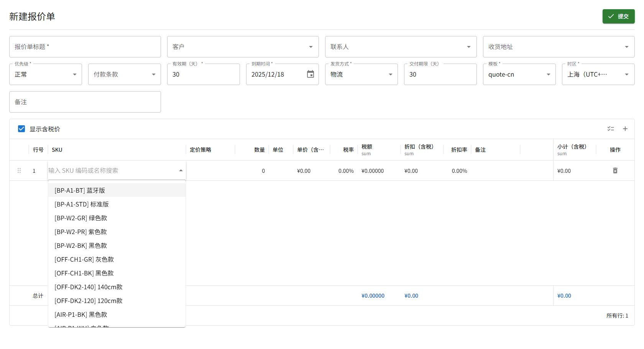
Task: Select "[BP-A1-BT] 蓝牙版" from the SKU list
Action: (80, 190)
